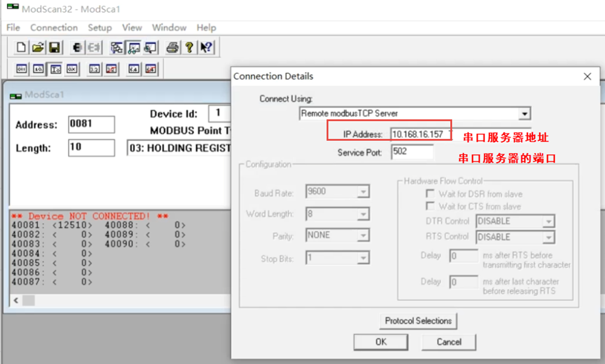Click the Connect plug toolbar icon
The height and width of the screenshot is (364, 605).
[x=77, y=47]
